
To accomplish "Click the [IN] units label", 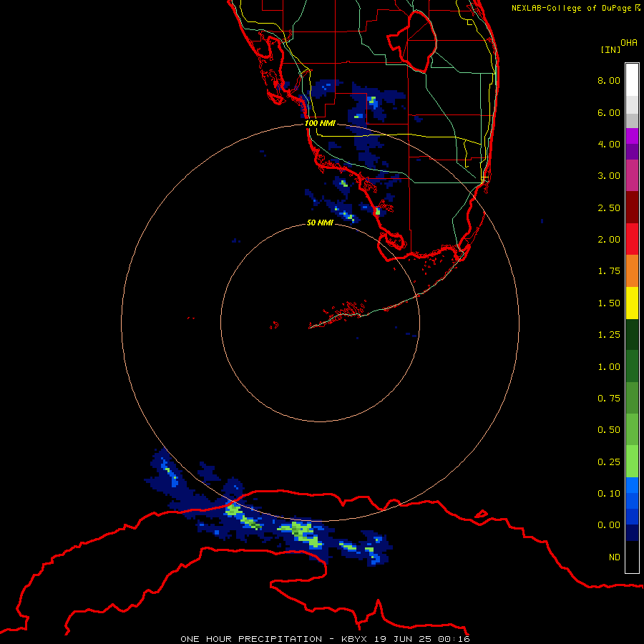I will [x=611, y=49].
